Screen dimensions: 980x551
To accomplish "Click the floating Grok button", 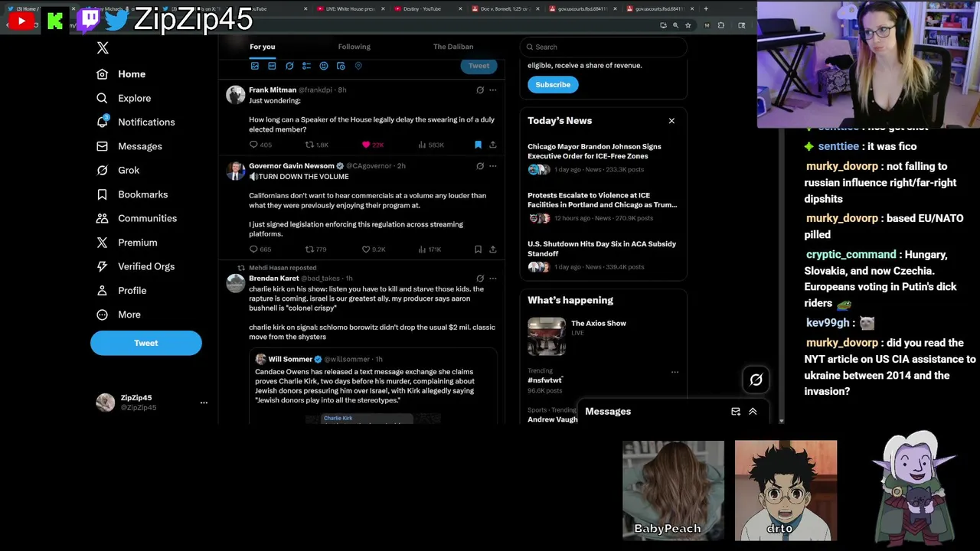I will click(756, 380).
